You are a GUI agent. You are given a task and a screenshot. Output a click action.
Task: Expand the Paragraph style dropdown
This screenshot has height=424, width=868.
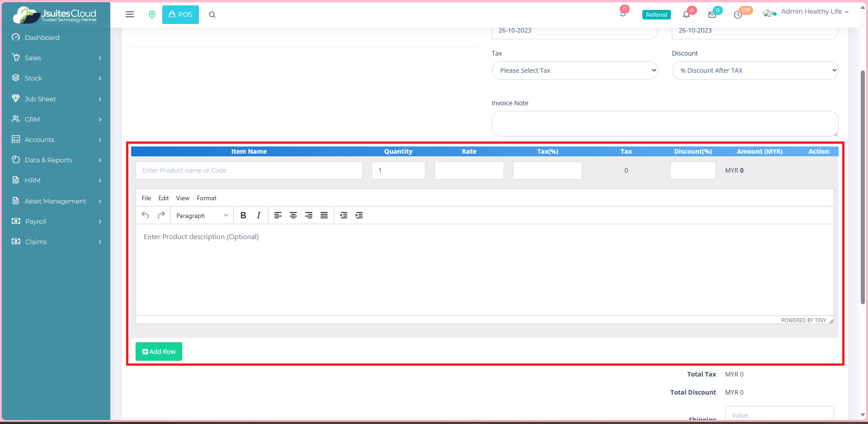coord(202,216)
